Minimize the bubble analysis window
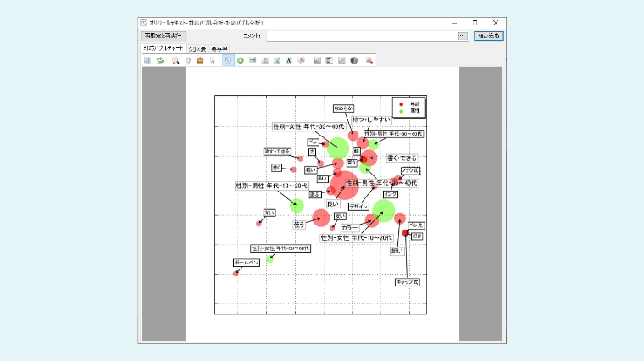 (454, 23)
